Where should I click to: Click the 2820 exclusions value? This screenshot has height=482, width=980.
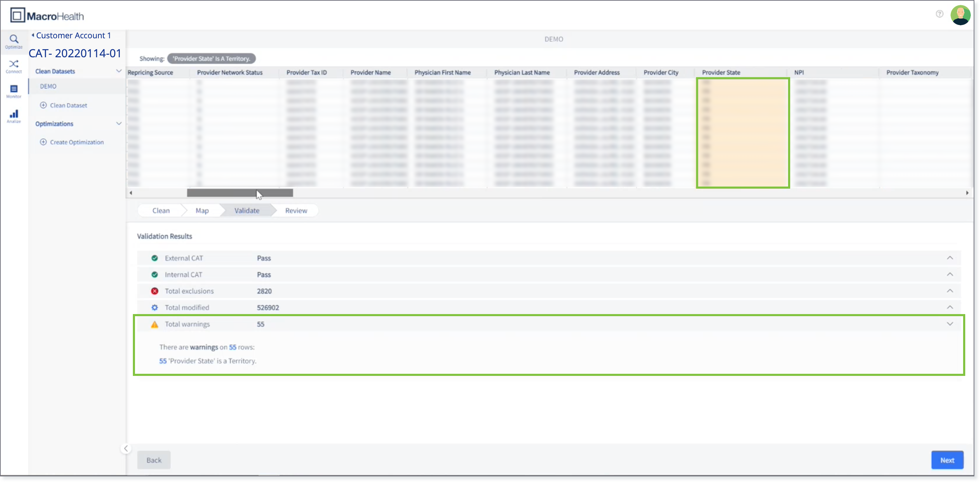[x=264, y=291]
